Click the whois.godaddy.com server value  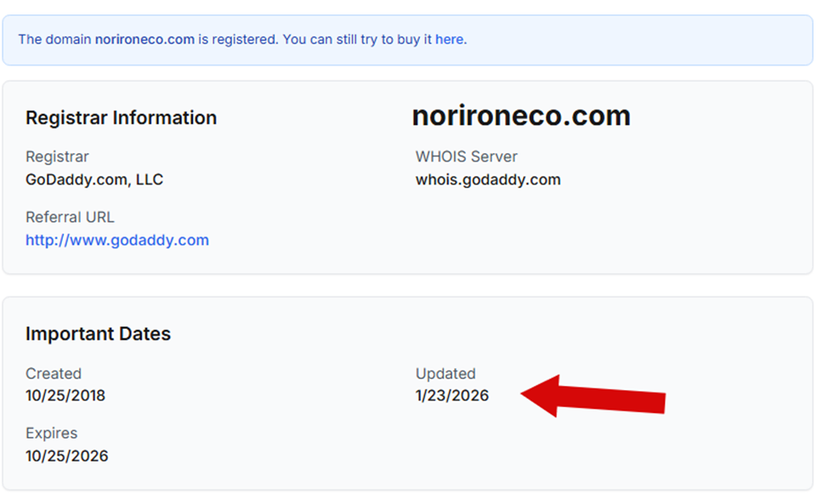tap(488, 179)
